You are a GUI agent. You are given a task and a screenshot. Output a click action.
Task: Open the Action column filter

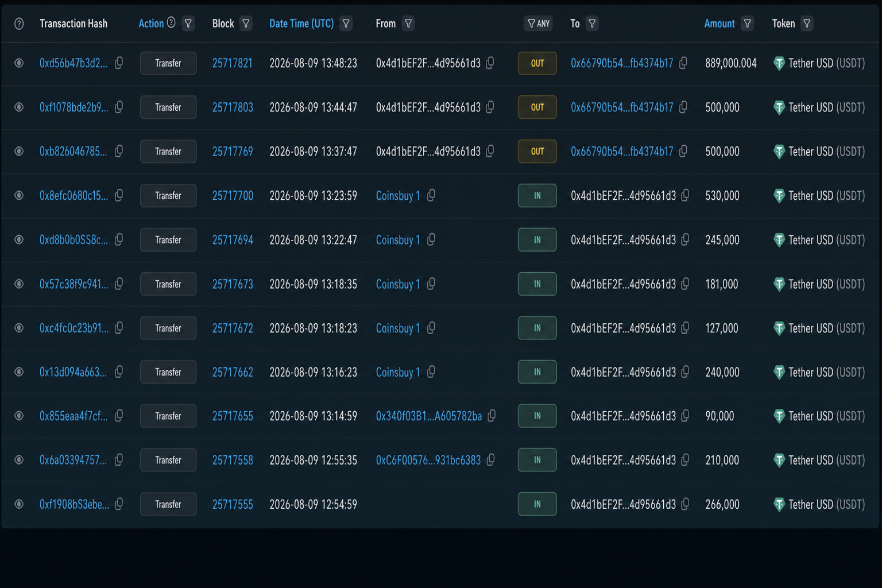click(x=188, y=24)
